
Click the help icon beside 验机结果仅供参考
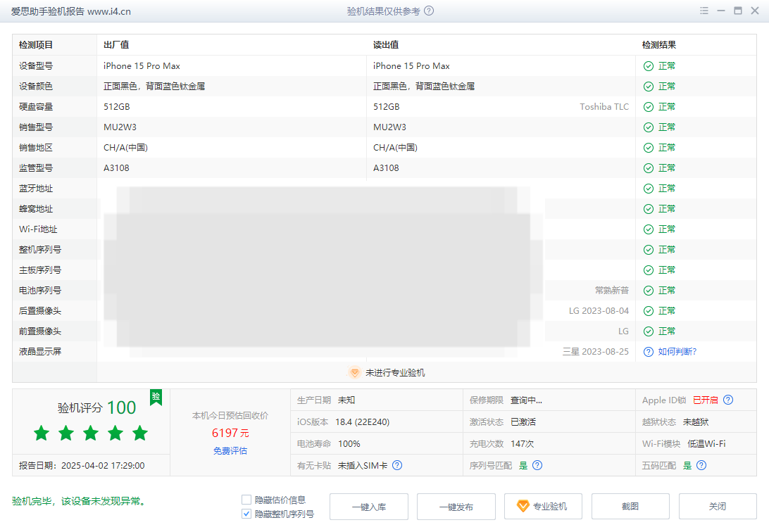tap(429, 11)
